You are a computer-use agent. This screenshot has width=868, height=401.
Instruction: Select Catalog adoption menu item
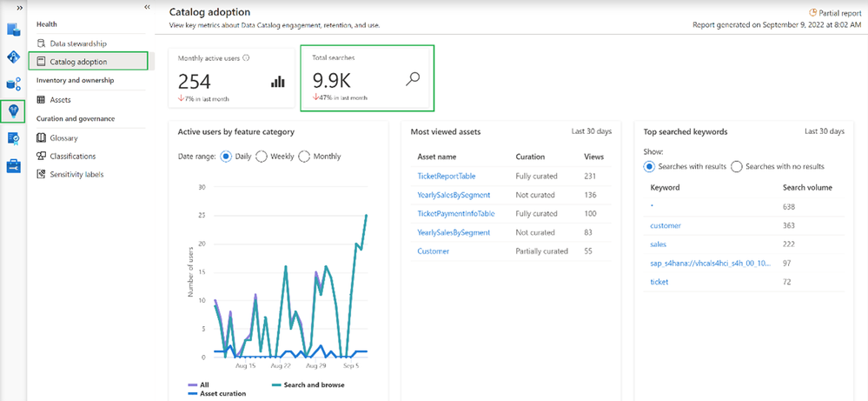click(x=88, y=62)
